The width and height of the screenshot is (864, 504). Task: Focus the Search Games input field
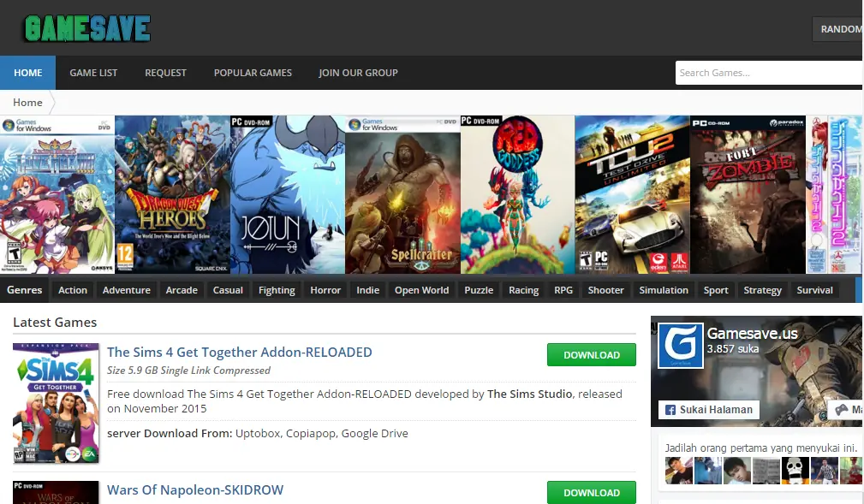click(769, 73)
